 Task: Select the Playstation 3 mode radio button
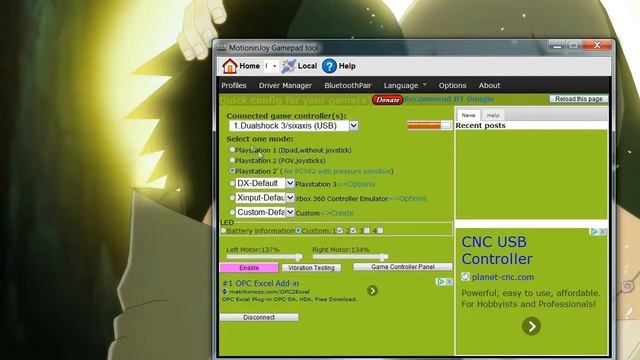(232, 184)
